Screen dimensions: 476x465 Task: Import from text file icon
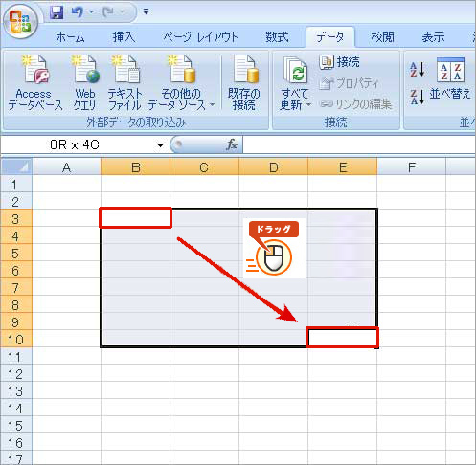pyautogui.click(x=125, y=83)
